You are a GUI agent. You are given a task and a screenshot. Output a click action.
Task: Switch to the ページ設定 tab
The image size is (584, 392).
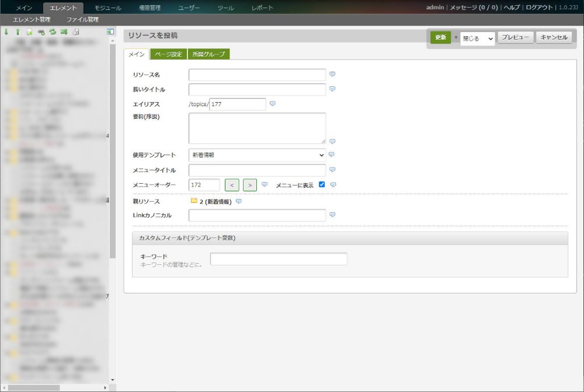[168, 54]
